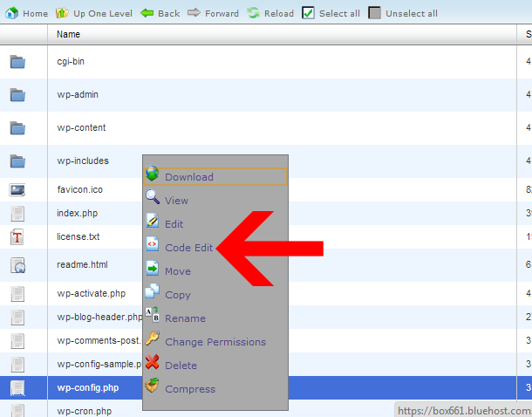Click the Unselect all checkbox
Screen dimensions: 532x417
pyautogui.click(x=374, y=13)
